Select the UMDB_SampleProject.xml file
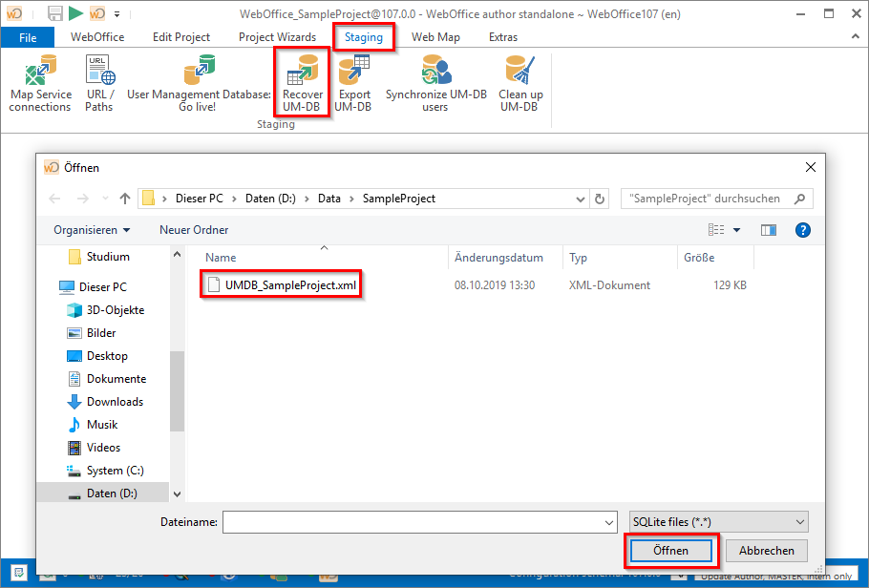Image resolution: width=869 pixels, height=588 pixels. pos(281,283)
